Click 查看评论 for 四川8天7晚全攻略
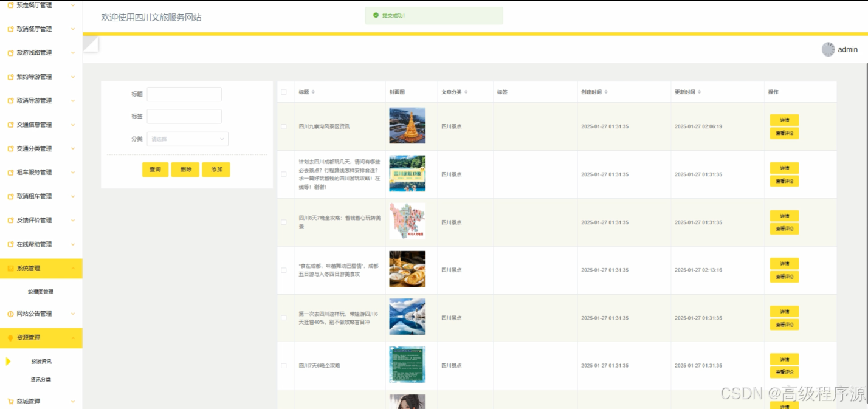The image size is (868, 409). [784, 229]
